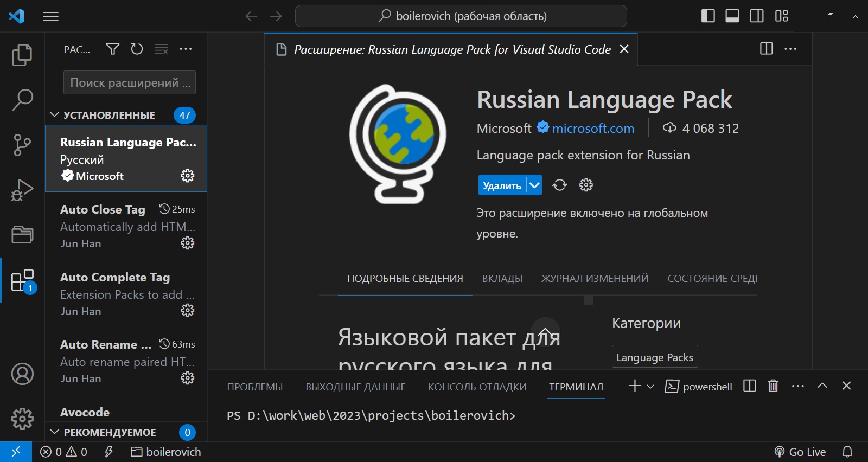Create a new terminal with plus
Viewport: 868px width, 462px height.
tap(635, 386)
